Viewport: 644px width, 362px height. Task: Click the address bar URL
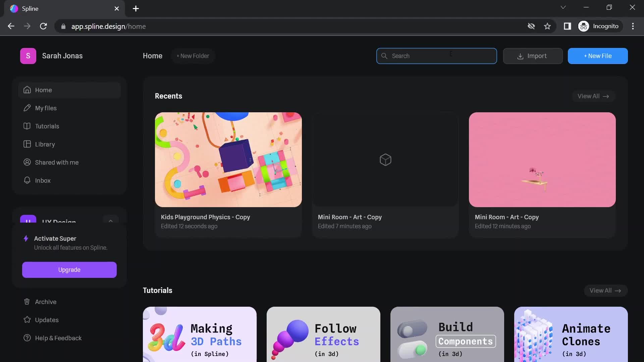109,26
